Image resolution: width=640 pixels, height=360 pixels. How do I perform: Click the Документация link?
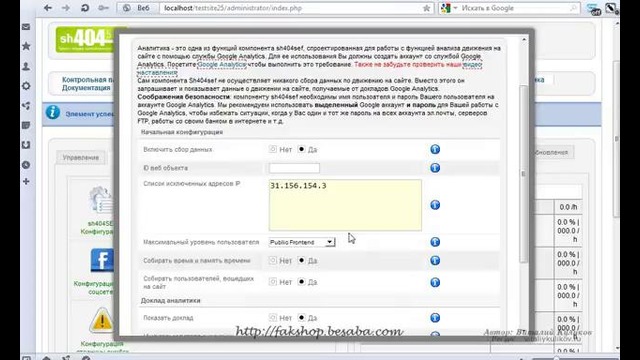pyautogui.click(x=86, y=88)
